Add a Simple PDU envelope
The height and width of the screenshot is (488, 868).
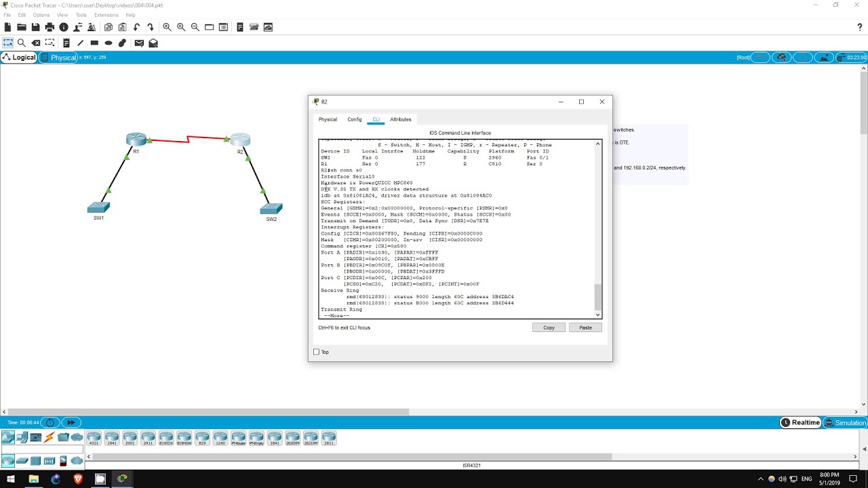pyautogui.click(x=139, y=43)
